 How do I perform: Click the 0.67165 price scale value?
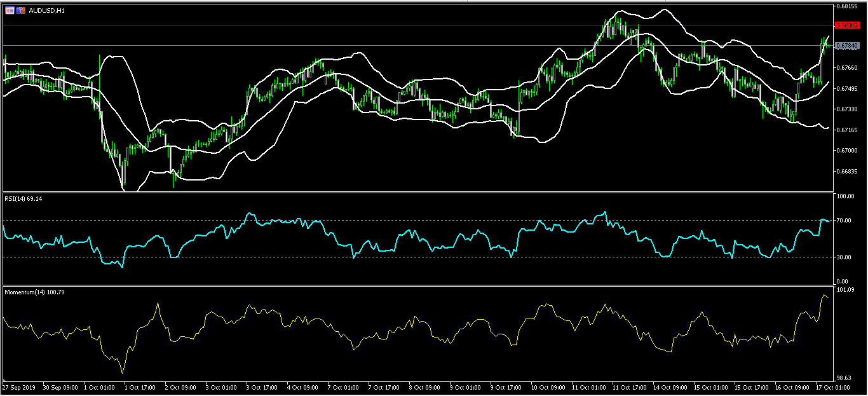848,130
